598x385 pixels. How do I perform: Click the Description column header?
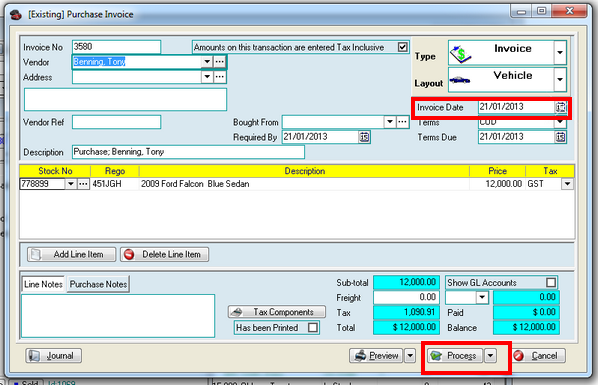[304, 171]
